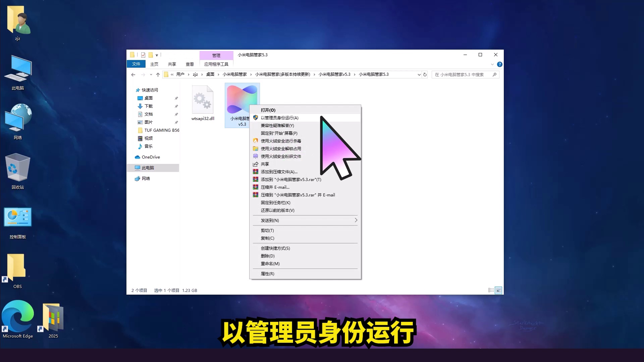Screen dimensions: 644x362
Task: Click the Huorong antivirus scan menu icon
Action: pyautogui.click(x=256, y=141)
